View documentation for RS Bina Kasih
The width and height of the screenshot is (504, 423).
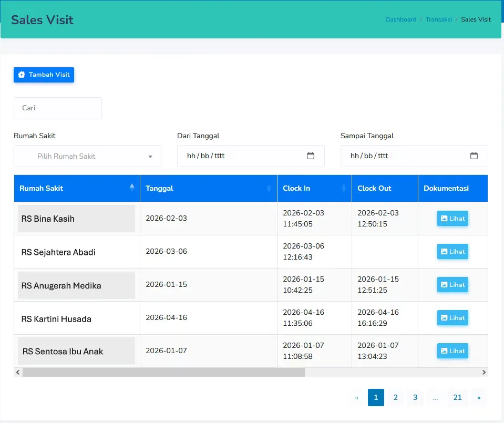(x=452, y=219)
